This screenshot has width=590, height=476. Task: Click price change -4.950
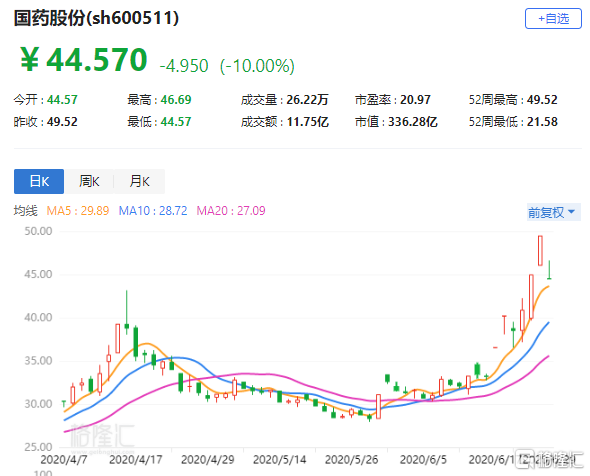[x=184, y=66]
